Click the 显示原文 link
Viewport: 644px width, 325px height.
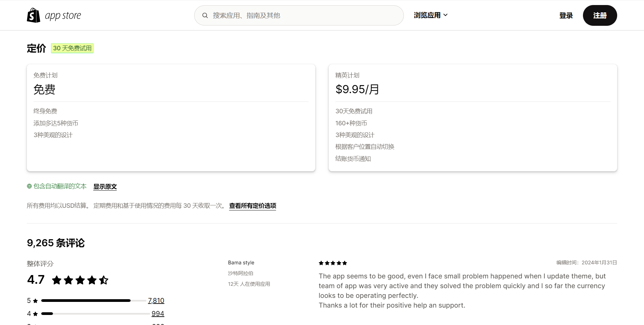click(x=105, y=187)
